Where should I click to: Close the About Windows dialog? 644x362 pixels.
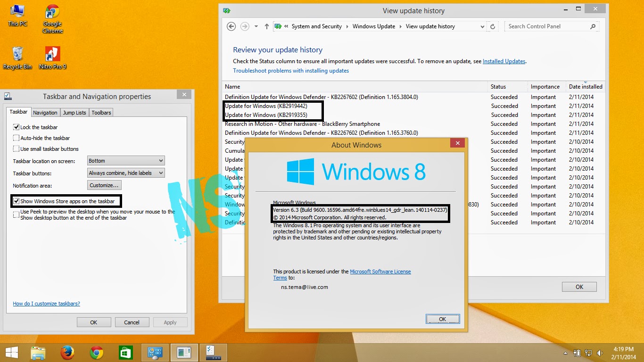click(457, 143)
